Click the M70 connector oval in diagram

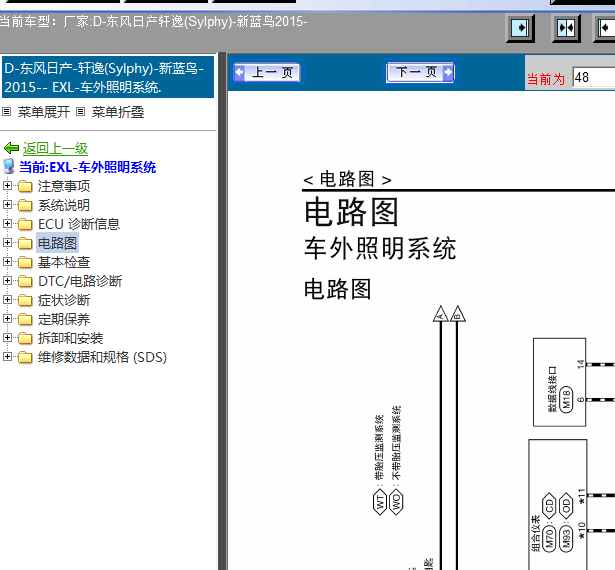(549, 539)
